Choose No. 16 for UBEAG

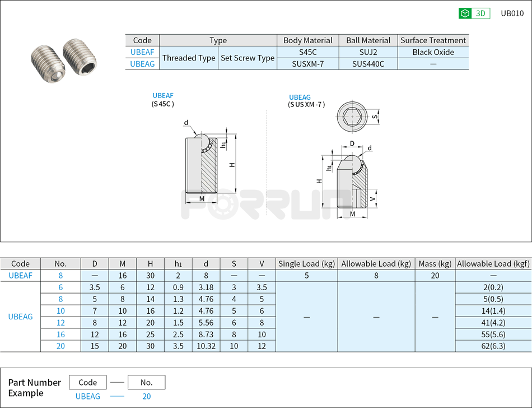60,334
